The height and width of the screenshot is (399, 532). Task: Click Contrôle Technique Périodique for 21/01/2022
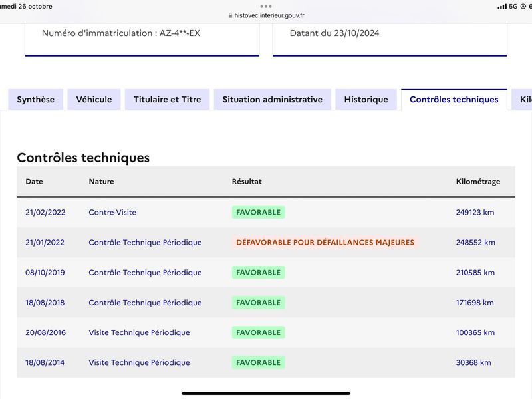point(145,243)
